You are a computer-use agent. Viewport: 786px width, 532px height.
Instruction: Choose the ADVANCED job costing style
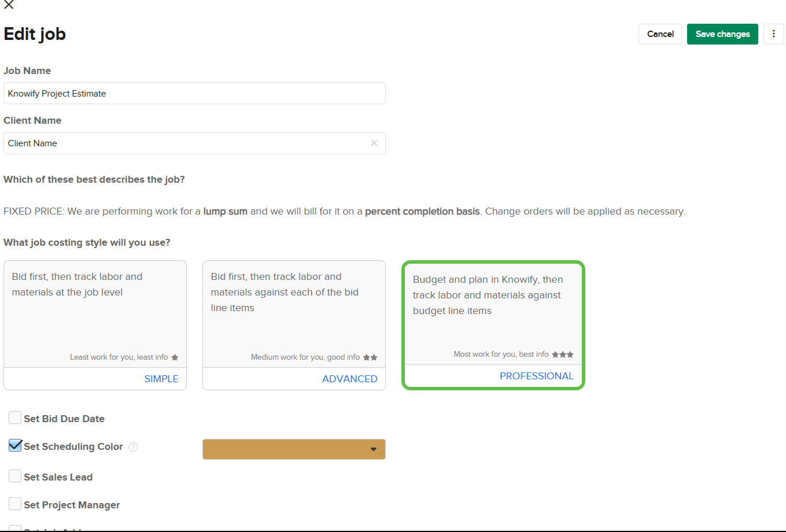click(349, 379)
